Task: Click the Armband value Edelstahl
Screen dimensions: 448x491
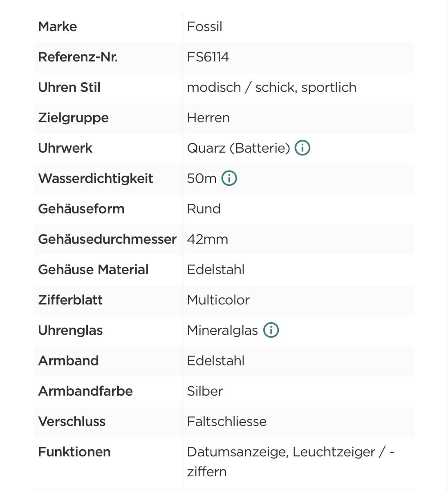Action: coord(216,360)
